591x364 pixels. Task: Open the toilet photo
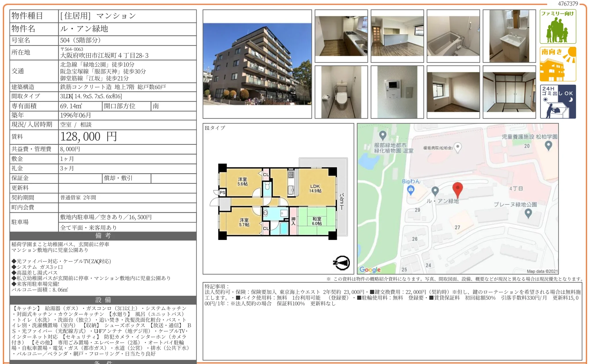point(341,92)
